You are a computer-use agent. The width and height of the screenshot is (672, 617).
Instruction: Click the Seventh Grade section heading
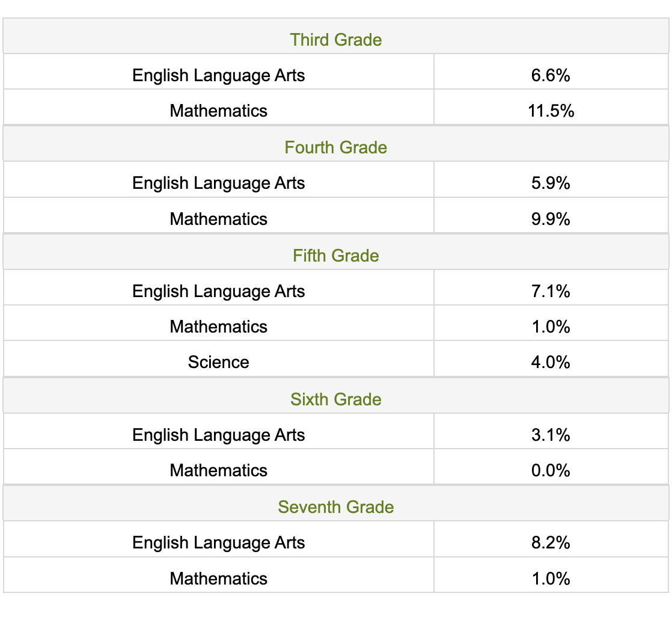tap(335, 507)
